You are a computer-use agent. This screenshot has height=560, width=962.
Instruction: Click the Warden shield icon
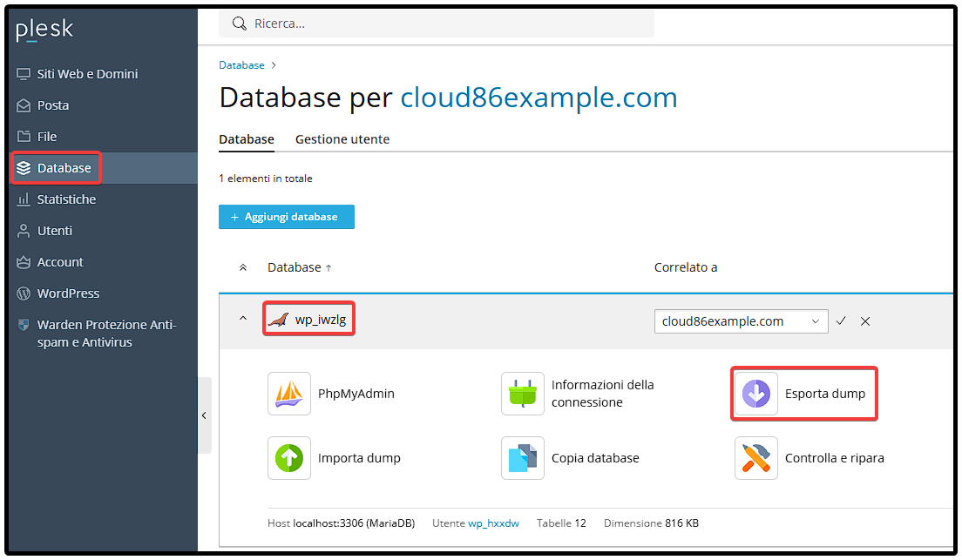(24, 325)
